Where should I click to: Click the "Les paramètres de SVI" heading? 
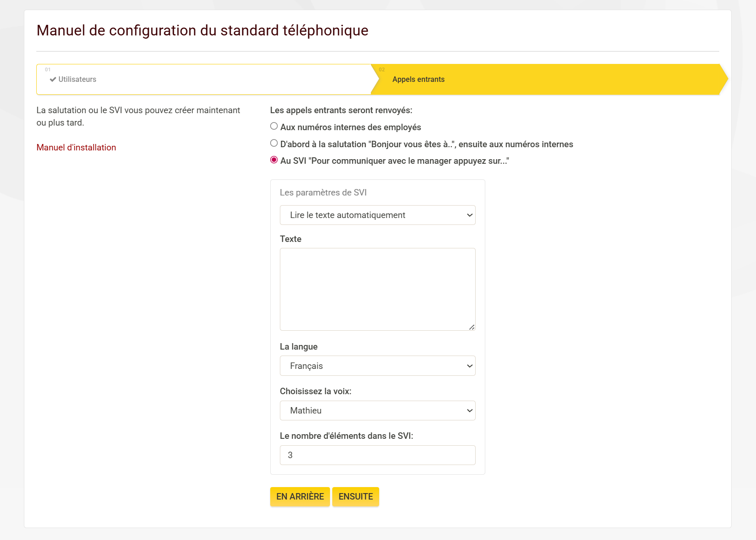323,193
